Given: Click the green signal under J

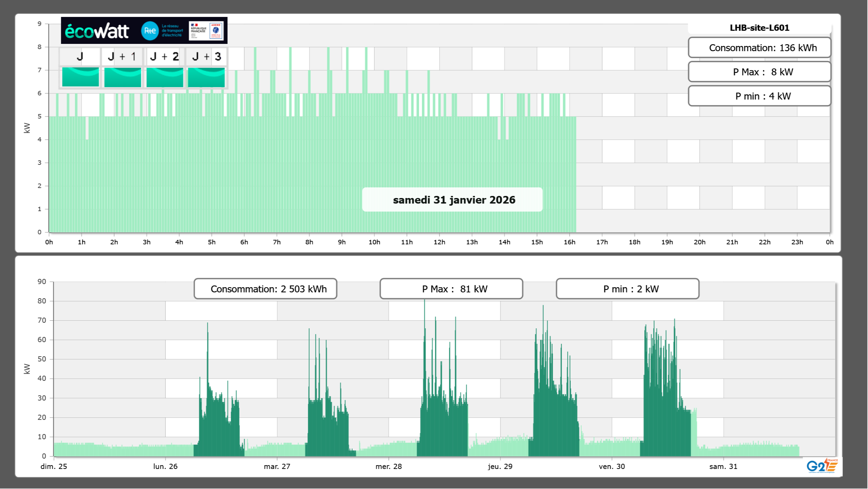Looking at the screenshot, I should point(80,77).
